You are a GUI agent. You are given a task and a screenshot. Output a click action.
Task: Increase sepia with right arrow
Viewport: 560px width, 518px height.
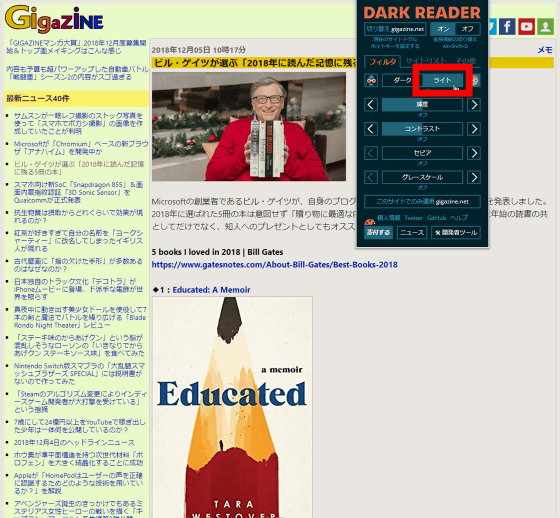click(x=474, y=153)
